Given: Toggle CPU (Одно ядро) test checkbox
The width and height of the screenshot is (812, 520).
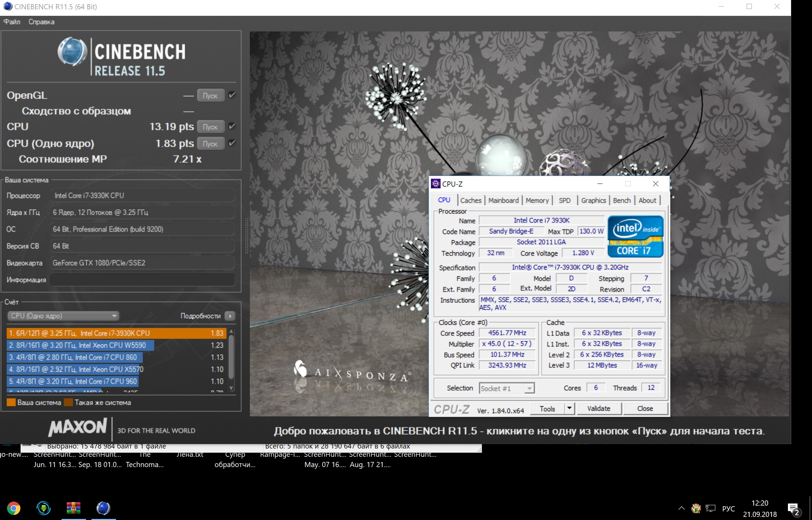Looking at the screenshot, I should pos(232,143).
